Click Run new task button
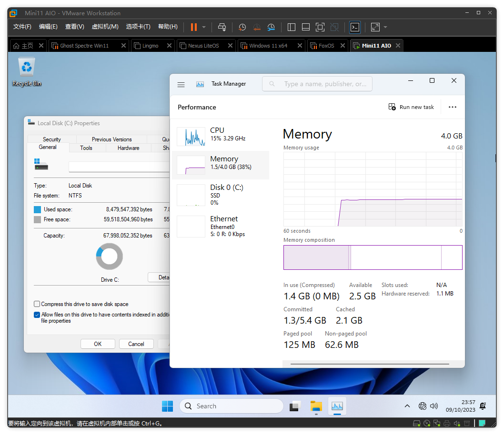The image size is (504, 435). 411,107
